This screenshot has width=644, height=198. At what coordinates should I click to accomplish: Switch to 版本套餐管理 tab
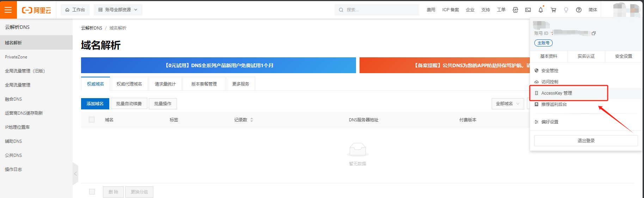[x=204, y=84]
